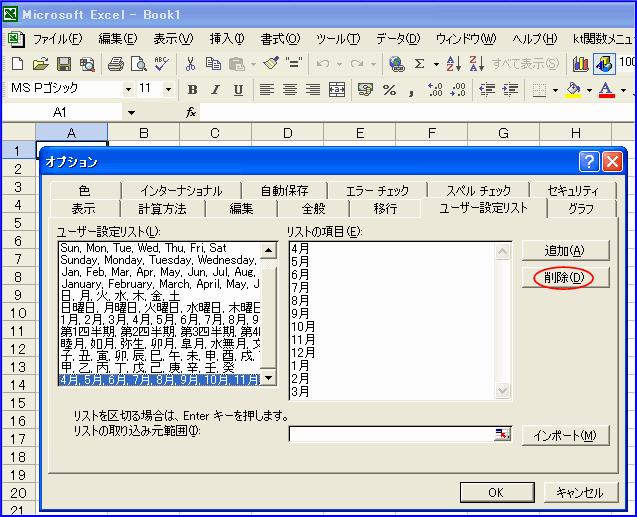Select the '日曜日, 月曜日' list entry
Viewport: 637px width, 517px height.
[x=159, y=308]
